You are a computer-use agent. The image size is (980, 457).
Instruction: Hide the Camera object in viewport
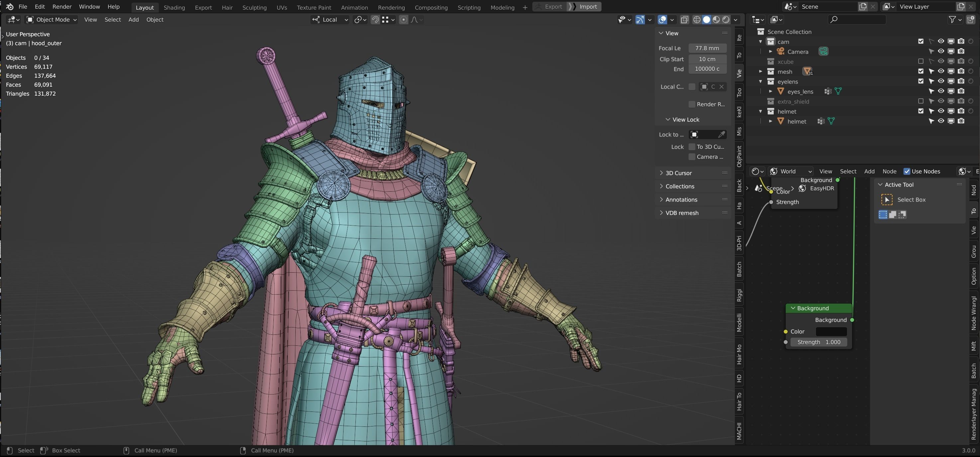click(x=941, y=51)
